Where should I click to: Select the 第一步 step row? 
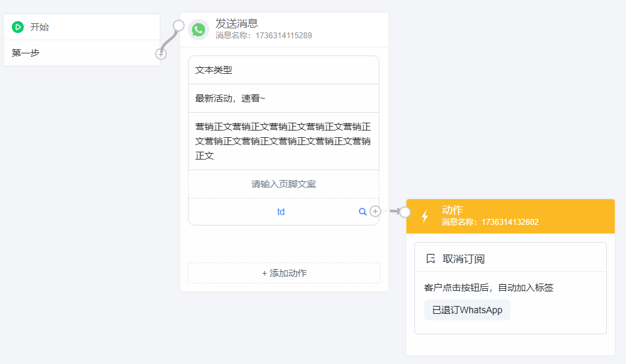coord(82,53)
